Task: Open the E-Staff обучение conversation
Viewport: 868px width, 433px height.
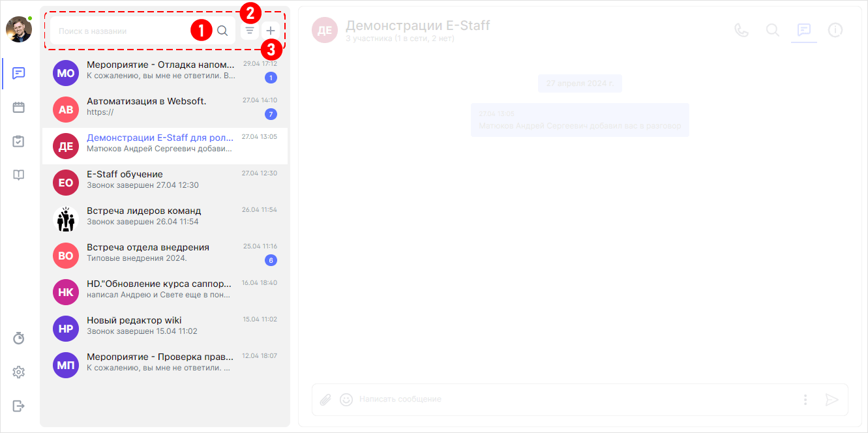Action: coord(163,181)
